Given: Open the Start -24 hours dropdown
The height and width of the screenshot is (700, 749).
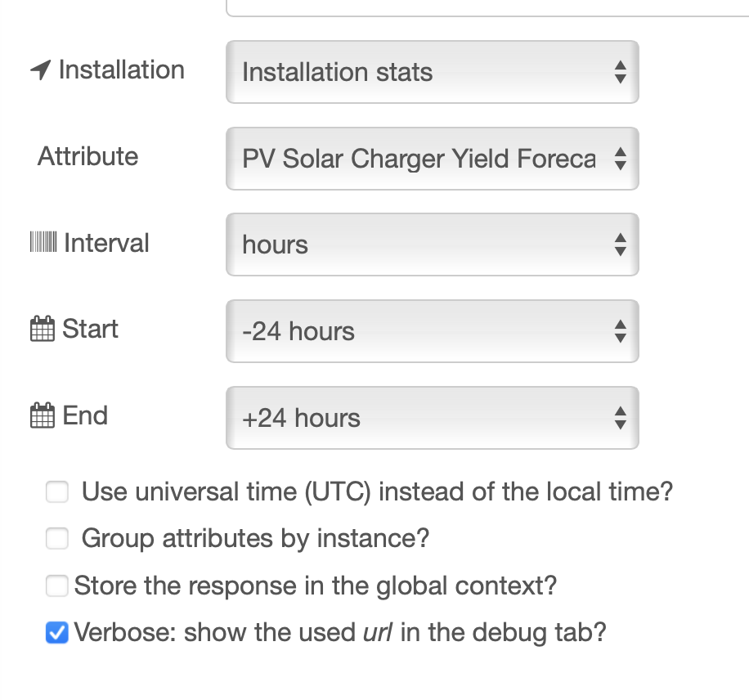Looking at the screenshot, I should [x=432, y=331].
